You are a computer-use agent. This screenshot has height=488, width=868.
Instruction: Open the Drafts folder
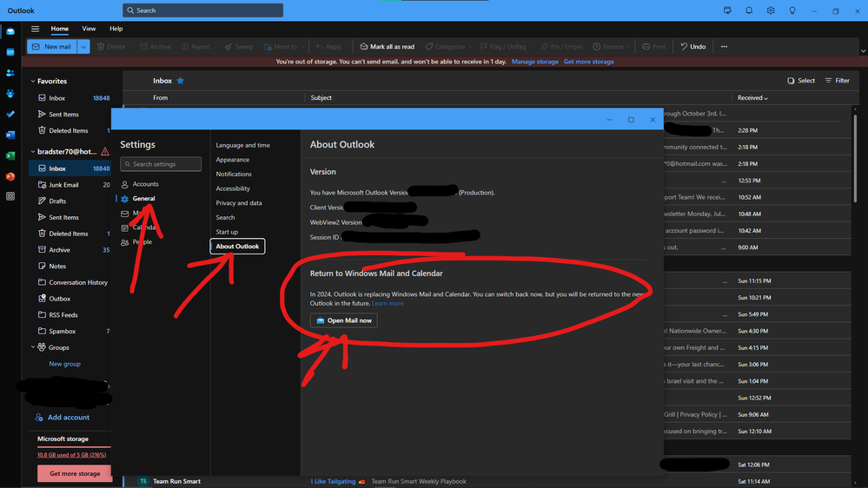point(57,201)
